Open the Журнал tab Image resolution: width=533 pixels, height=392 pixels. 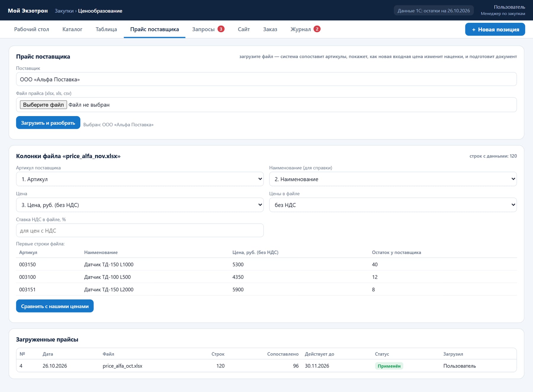(305, 29)
